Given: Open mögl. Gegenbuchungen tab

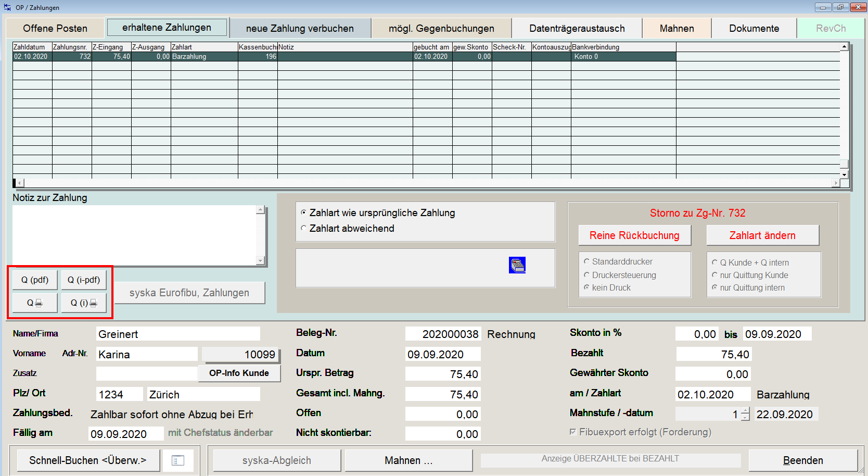Looking at the screenshot, I should (441, 28).
